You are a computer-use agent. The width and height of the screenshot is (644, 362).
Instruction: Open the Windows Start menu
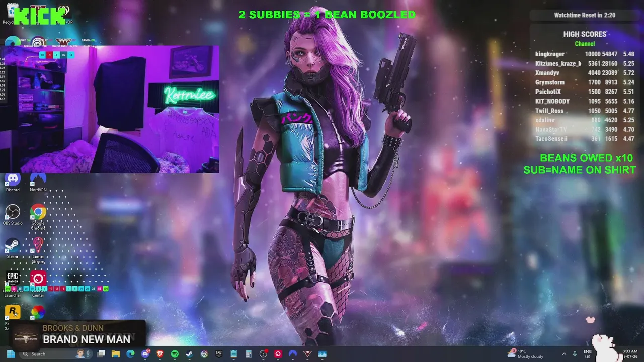point(11,354)
